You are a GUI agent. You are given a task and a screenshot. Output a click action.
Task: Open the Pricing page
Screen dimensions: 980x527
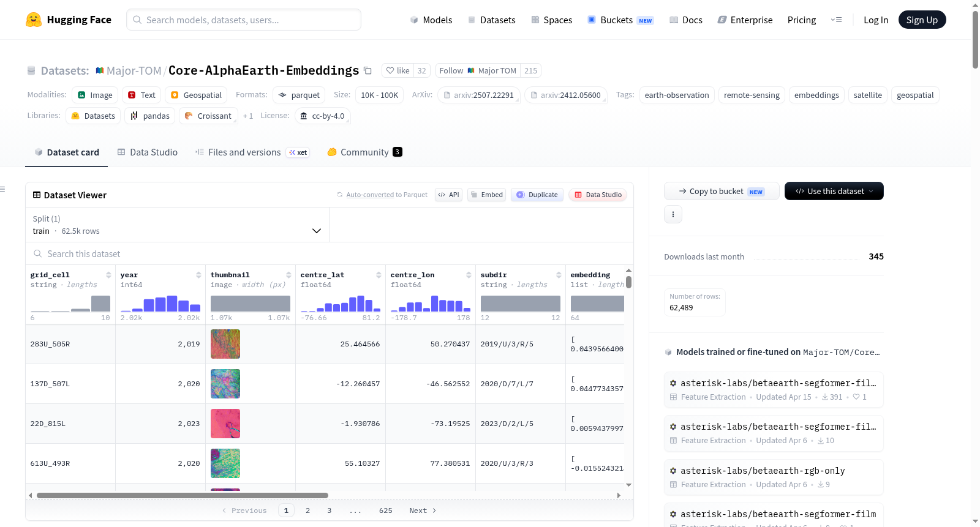tap(802, 20)
